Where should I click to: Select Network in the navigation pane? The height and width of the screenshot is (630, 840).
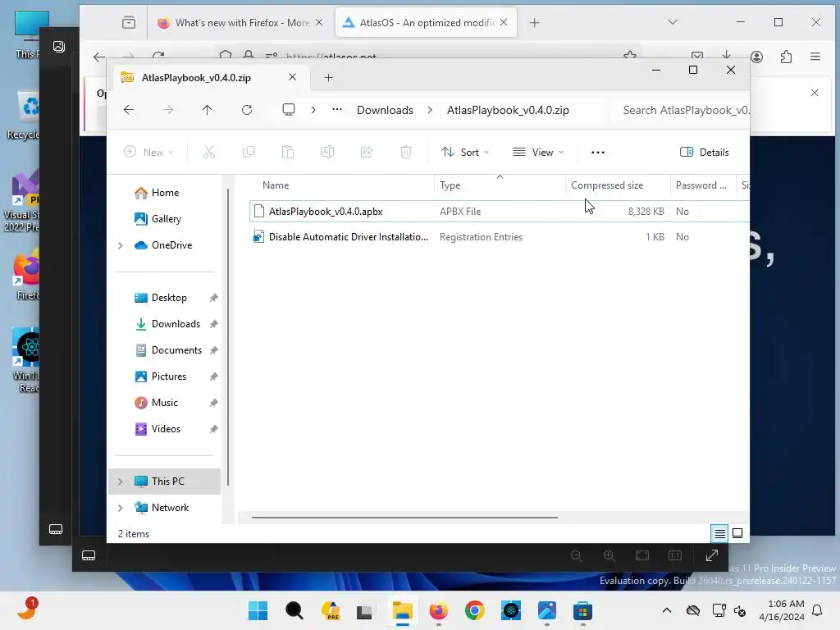(170, 507)
